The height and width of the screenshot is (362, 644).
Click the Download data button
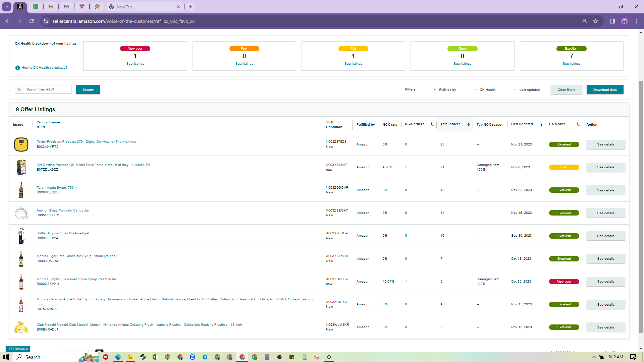pos(605,89)
